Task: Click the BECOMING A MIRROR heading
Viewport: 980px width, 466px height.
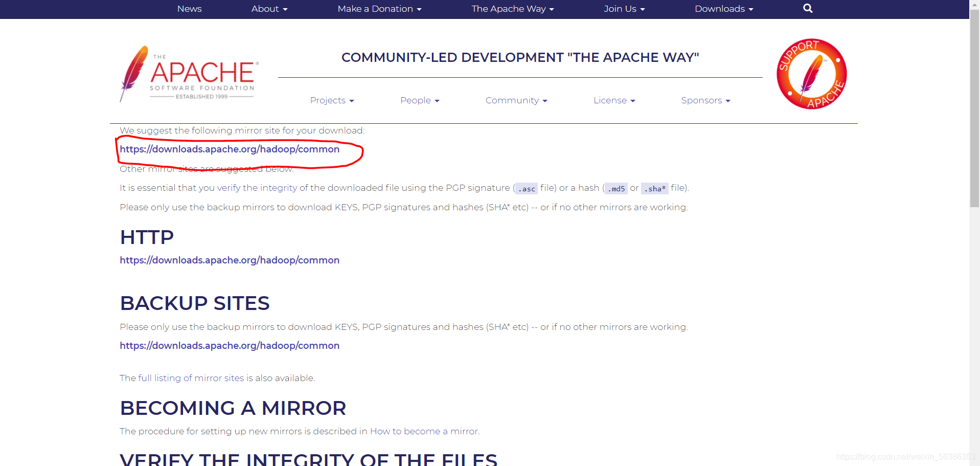Action: pyautogui.click(x=233, y=408)
